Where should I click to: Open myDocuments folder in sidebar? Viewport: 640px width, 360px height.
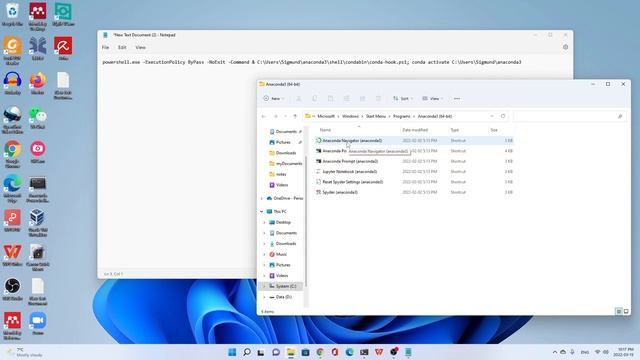tap(286, 163)
